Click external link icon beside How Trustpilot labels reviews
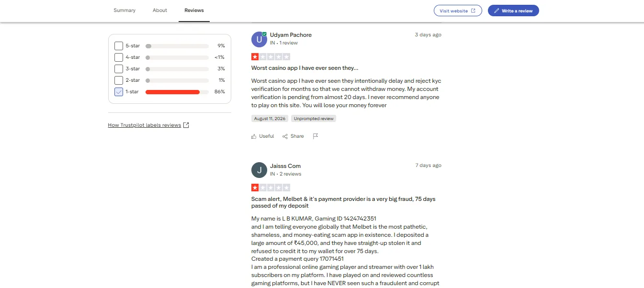 186,125
